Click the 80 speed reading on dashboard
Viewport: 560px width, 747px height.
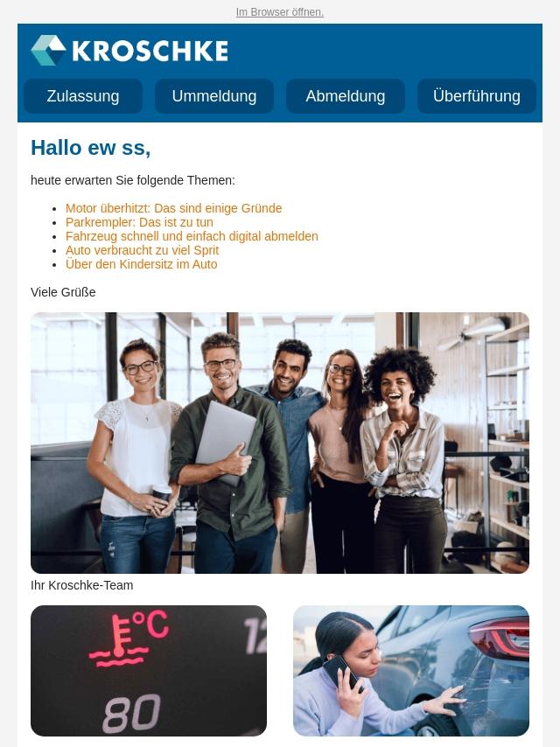pyautogui.click(x=131, y=713)
